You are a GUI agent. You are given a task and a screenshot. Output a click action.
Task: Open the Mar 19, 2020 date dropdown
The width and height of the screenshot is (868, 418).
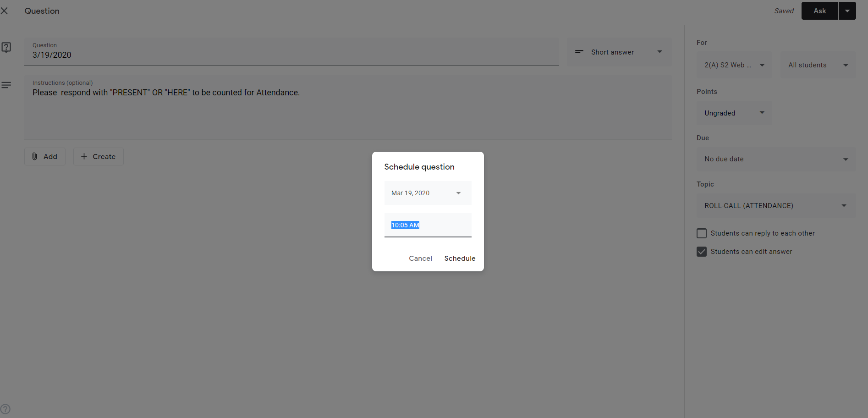[428, 193]
